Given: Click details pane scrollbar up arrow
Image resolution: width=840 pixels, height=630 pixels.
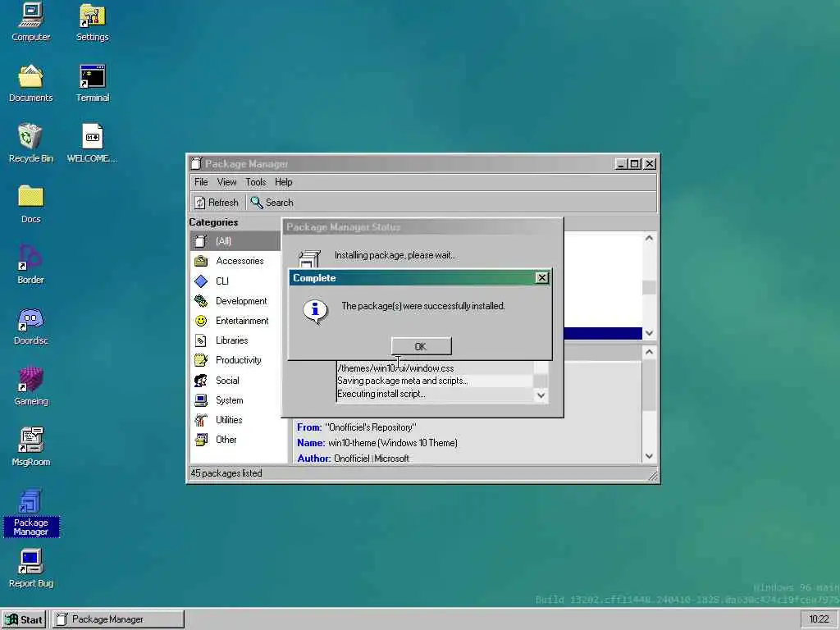Looking at the screenshot, I should [649, 352].
